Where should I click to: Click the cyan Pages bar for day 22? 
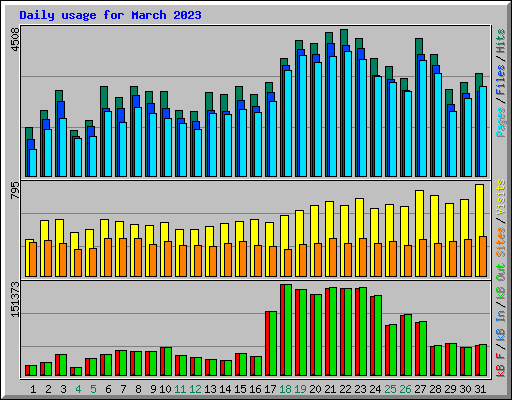point(348,114)
